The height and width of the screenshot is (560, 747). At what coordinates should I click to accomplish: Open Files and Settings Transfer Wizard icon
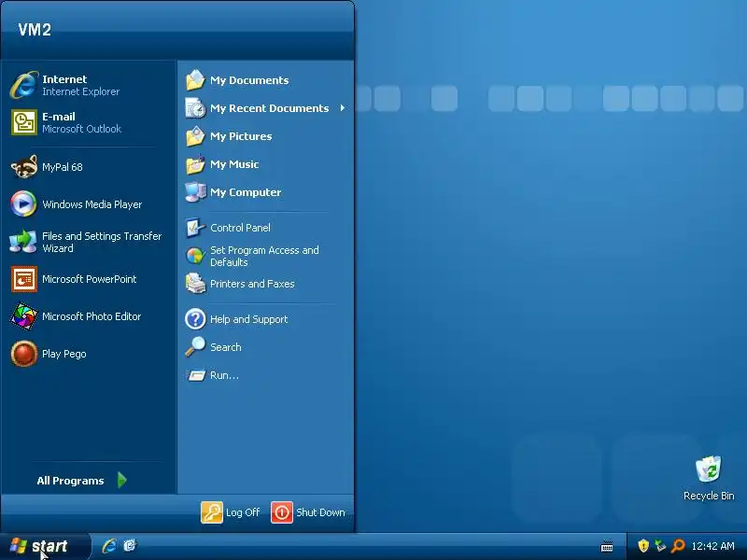pos(23,242)
